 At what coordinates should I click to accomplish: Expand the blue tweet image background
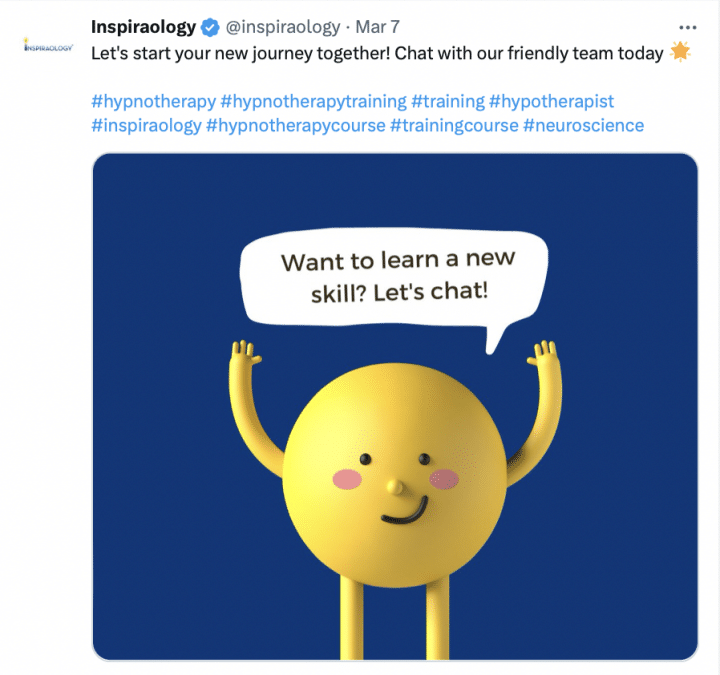tap(395, 407)
